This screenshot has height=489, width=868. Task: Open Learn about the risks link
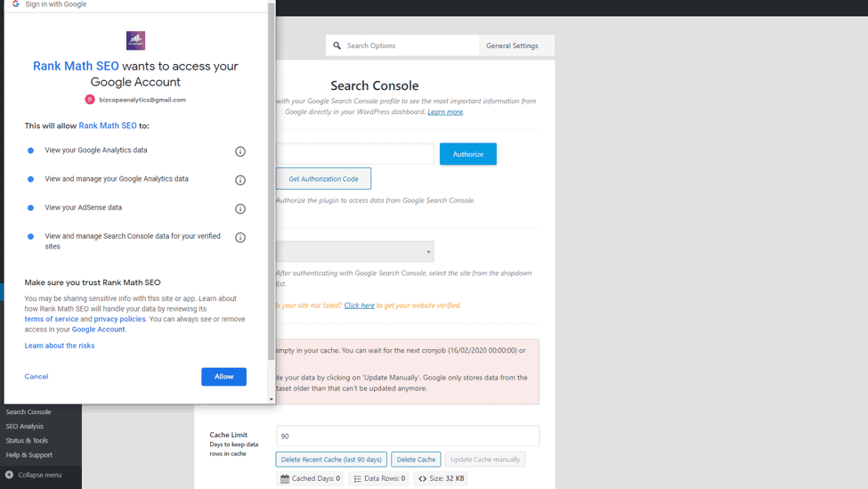60,346
